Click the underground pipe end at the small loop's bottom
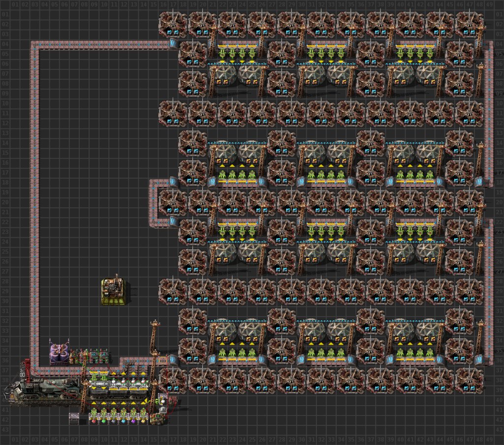This screenshot has width=504, height=445. (173, 222)
